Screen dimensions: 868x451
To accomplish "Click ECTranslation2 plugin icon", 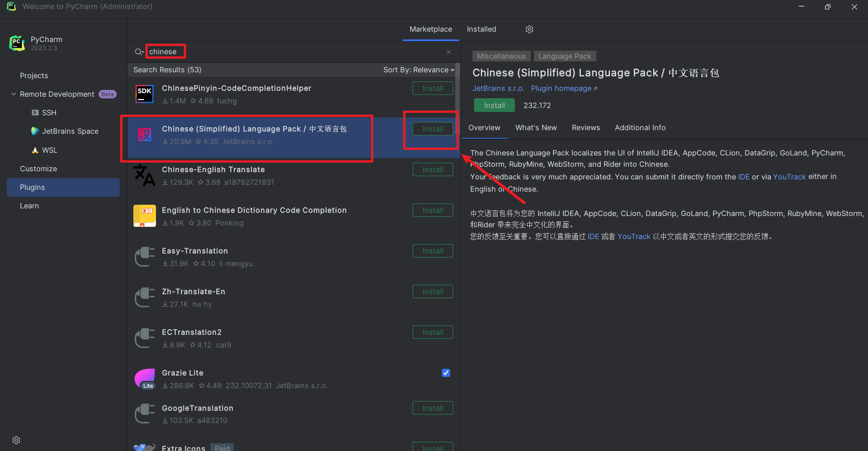I will click(x=145, y=338).
